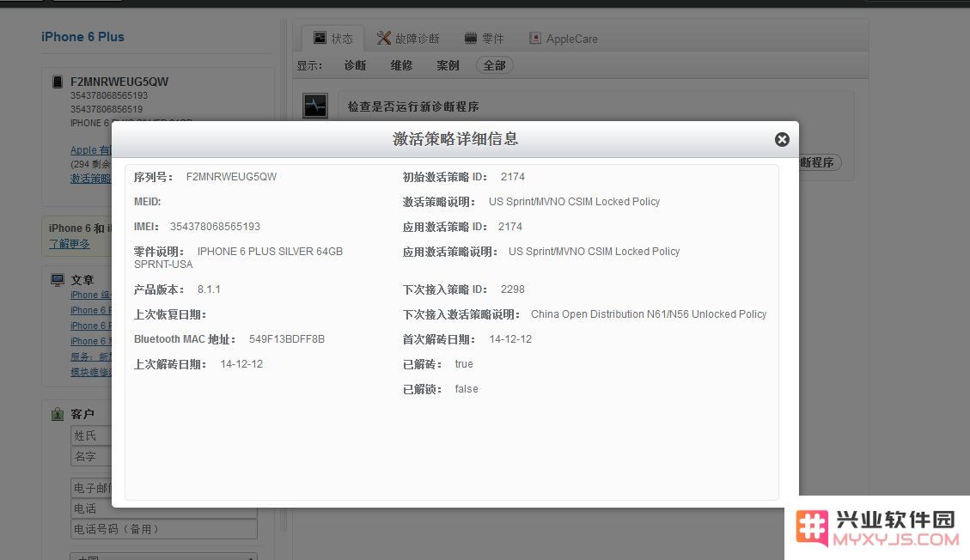Click 检查是否运行新诊断程序 heading
This screenshot has width=970, height=560.
pyautogui.click(x=413, y=107)
